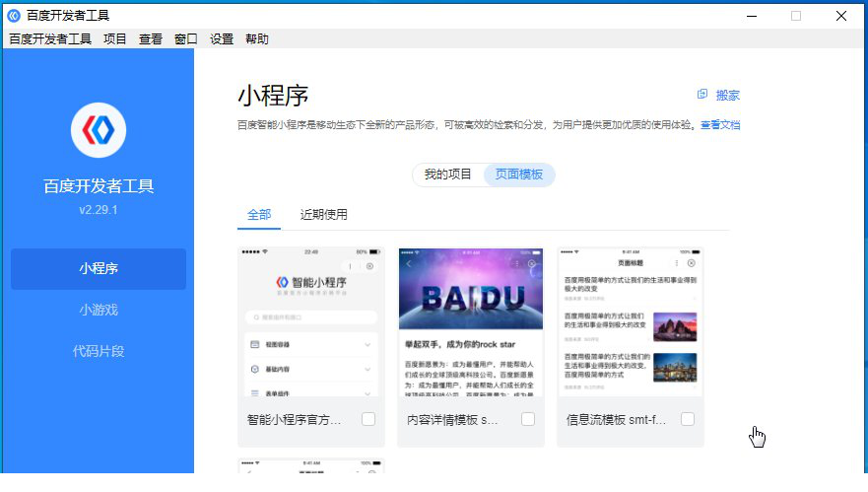This screenshot has width=868, height=492.
Task: Open the BAIDU content detail template thumbnail
Action: pyautogui.click(x=471, y=321)
